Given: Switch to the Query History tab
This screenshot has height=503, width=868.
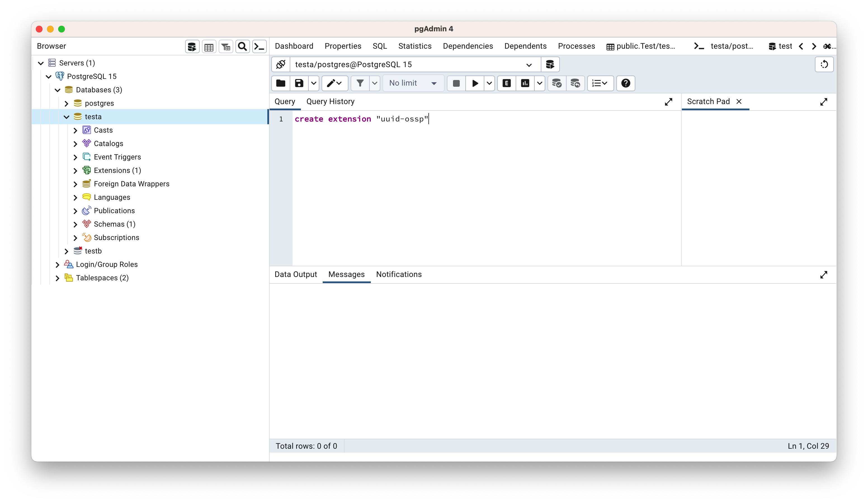Looking at the screenshot, I should coord(330,102).
